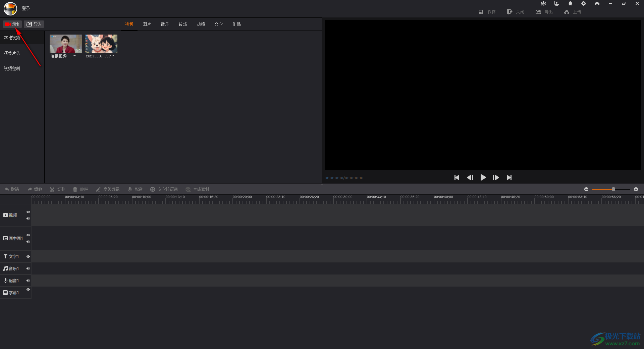Switch to the 视频 tab
Image resolution: width=644 pixels, height=349 pixels.
pos(129,24)
